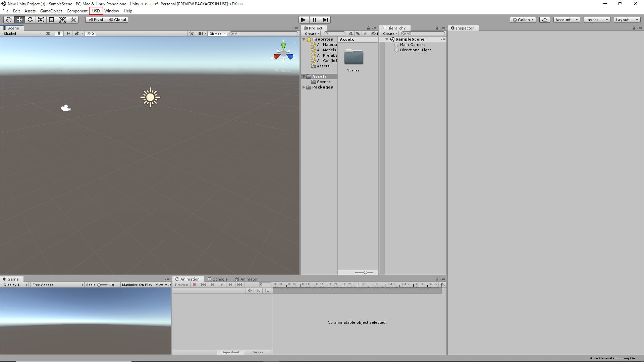Open the Window menu
This screenshot has height=362, width=644.
pyautogui.click(x=111, y=11)
